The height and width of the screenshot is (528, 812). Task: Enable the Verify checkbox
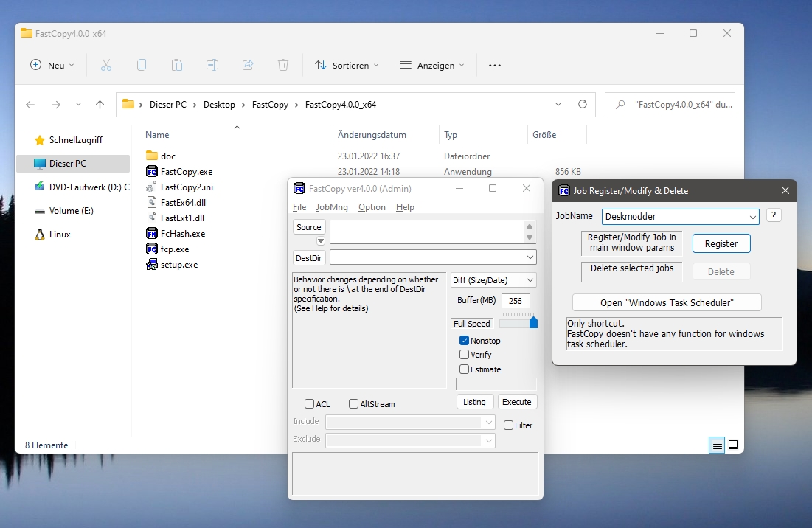coord(464,355)
